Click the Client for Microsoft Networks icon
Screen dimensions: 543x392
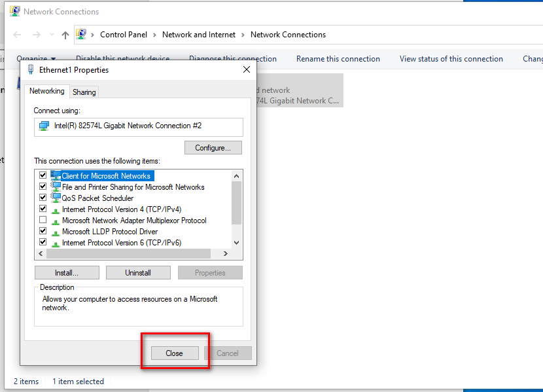pyautogui.click(x=56, y=175)
